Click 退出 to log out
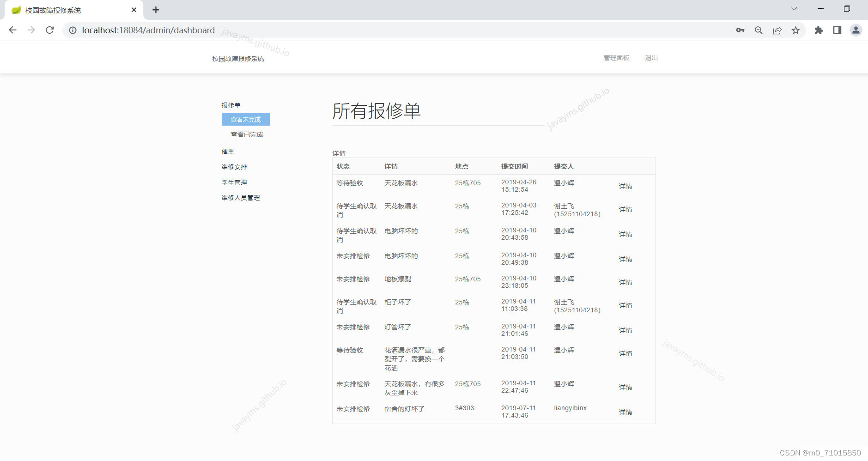Screen dimensions: 868x461 651,58
